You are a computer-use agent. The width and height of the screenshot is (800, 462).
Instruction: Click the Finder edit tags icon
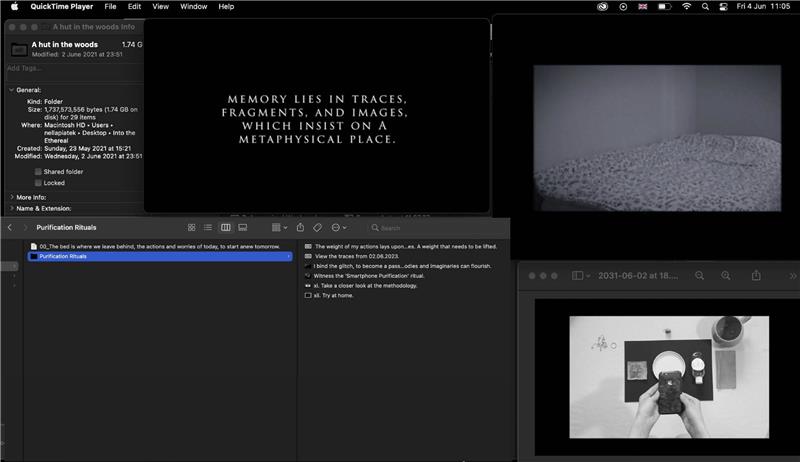coord(317,228)
